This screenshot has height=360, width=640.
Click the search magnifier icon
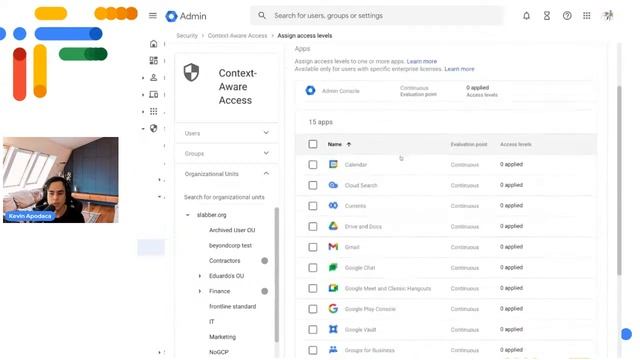point(262,16)
